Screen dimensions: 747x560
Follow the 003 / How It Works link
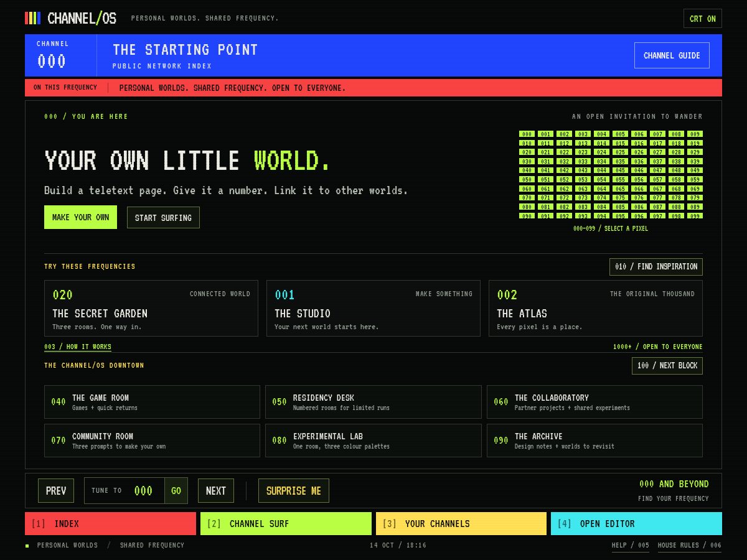click(78, 347)
